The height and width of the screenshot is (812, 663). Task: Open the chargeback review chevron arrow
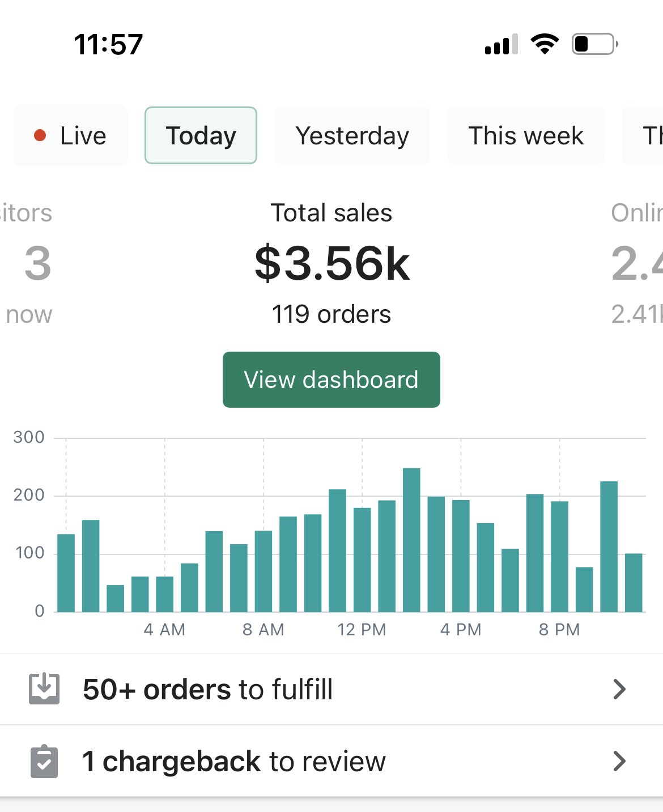coord(619,761)
